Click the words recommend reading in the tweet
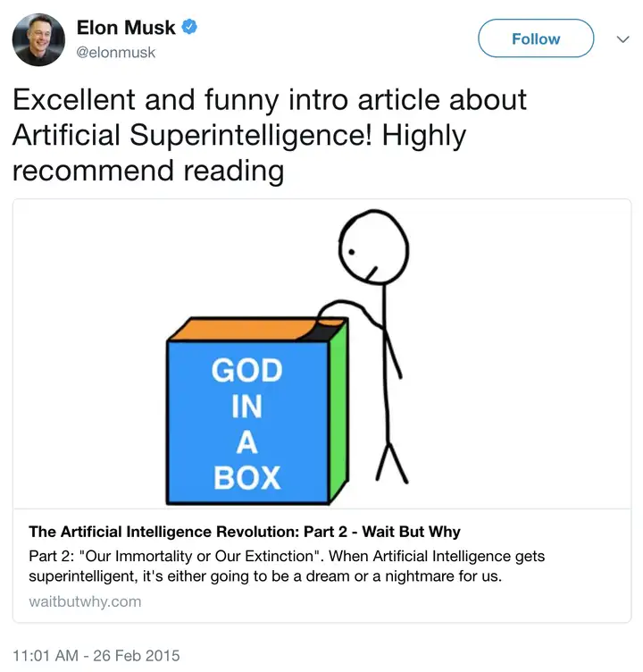The image size is (643, 672). (x=148, y=171)
